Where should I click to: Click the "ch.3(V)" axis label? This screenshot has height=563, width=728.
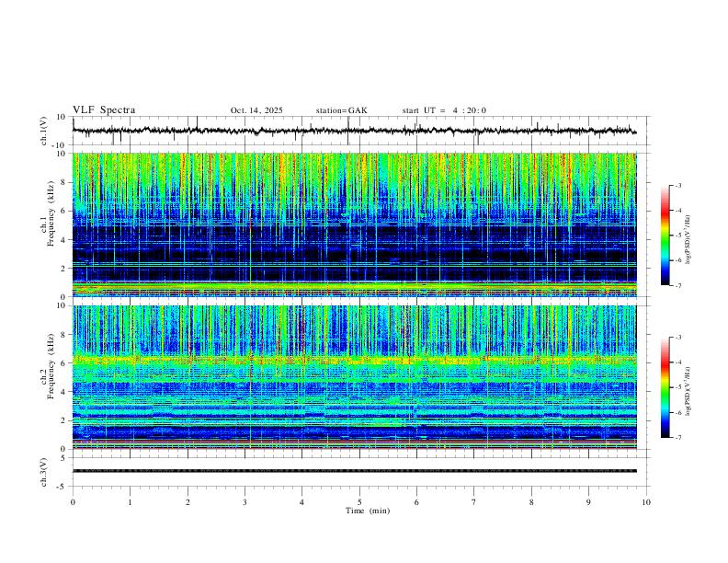[x=43, y=472]
